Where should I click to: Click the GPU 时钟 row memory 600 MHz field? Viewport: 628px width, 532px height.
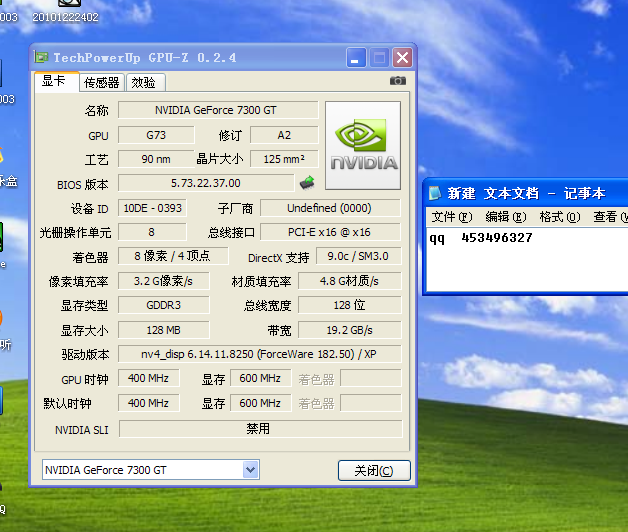260,378
